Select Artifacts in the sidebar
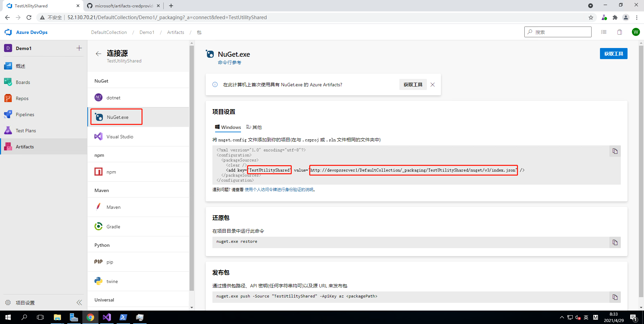This screenshot has width=644, height=324. (44, 147)
